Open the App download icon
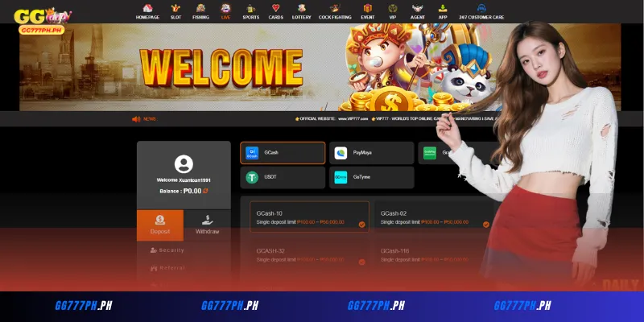The image size is (644, 322). (x=443, y=8)
